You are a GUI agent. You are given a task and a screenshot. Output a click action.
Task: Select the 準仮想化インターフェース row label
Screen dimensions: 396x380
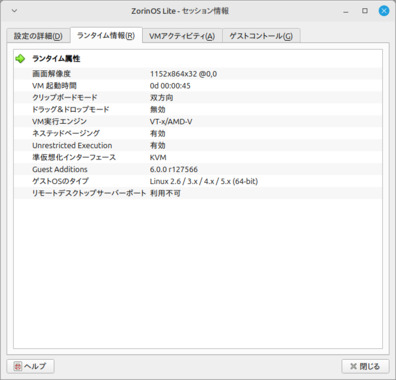click(74, 157)
